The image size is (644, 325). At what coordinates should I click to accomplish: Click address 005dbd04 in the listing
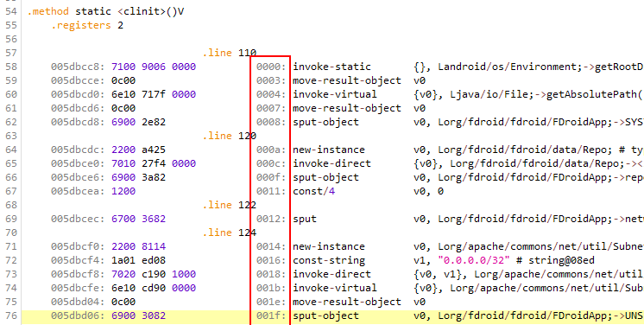coord(78,302)
